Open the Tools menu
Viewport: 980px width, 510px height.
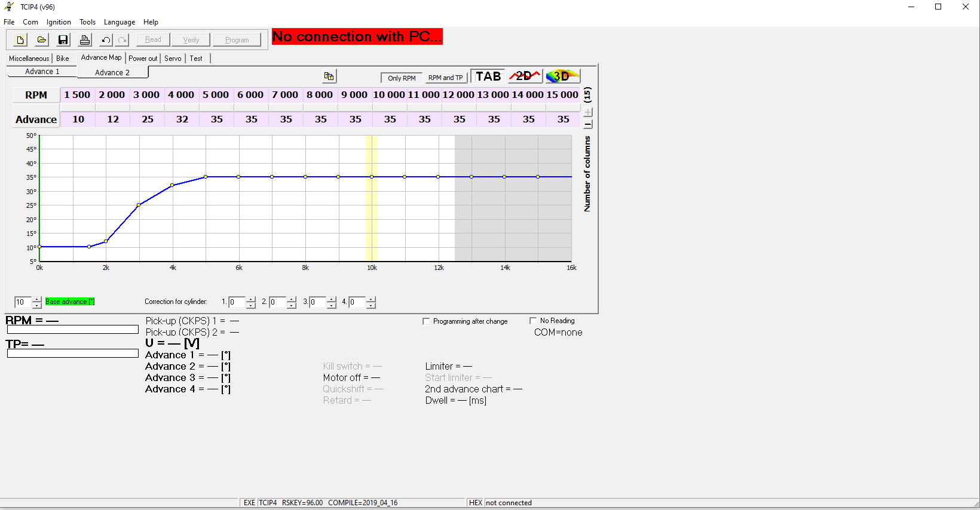pos(88,22)
